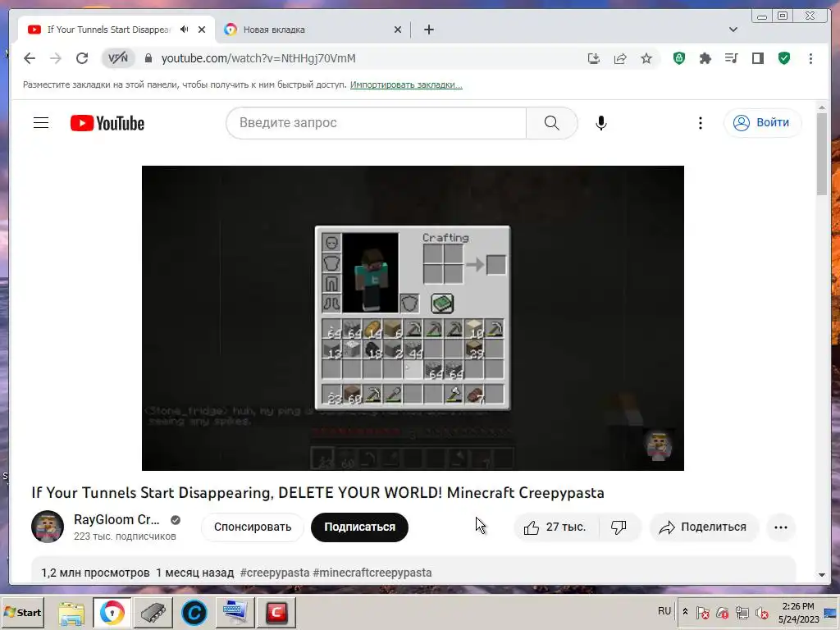Viewport: 840px width, 630px height.
Task: Click the channel watermark in video corner
Action: tap(659, 446)
